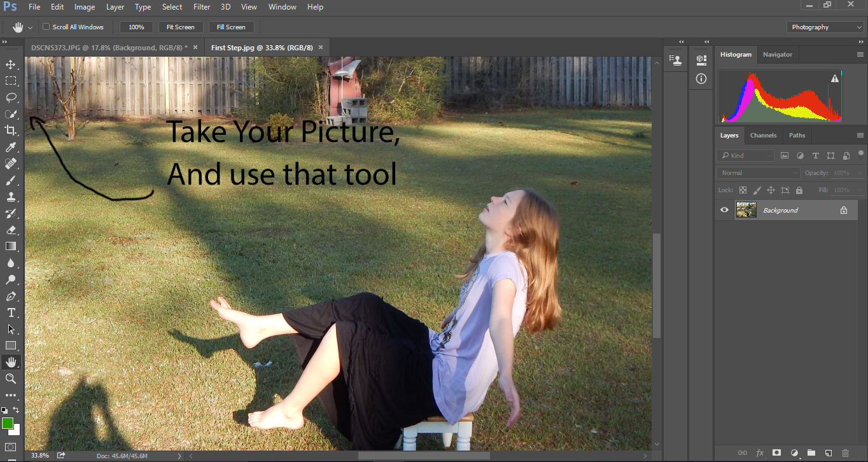Screen dimensions: 868x462
Task: Open the Properties panel icon
Action: pos(701,59)
